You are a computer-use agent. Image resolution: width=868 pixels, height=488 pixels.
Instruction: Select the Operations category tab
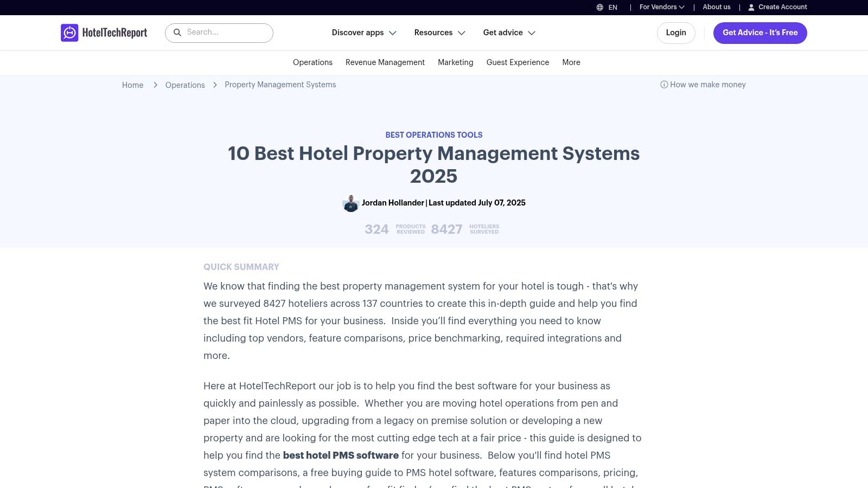pyautogui.click(x=312, y=62)
